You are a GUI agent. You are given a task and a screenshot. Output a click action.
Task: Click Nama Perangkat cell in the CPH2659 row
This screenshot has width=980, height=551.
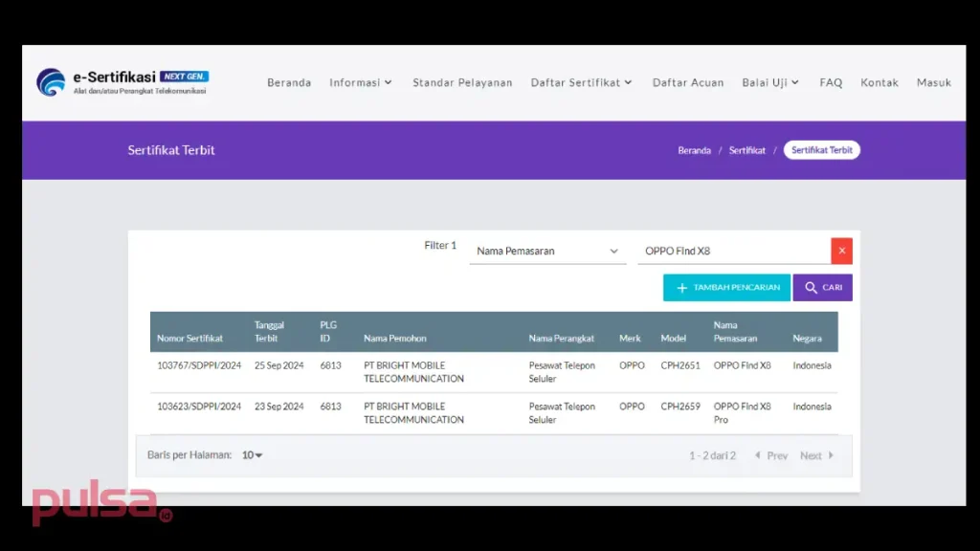pos(562,413)
